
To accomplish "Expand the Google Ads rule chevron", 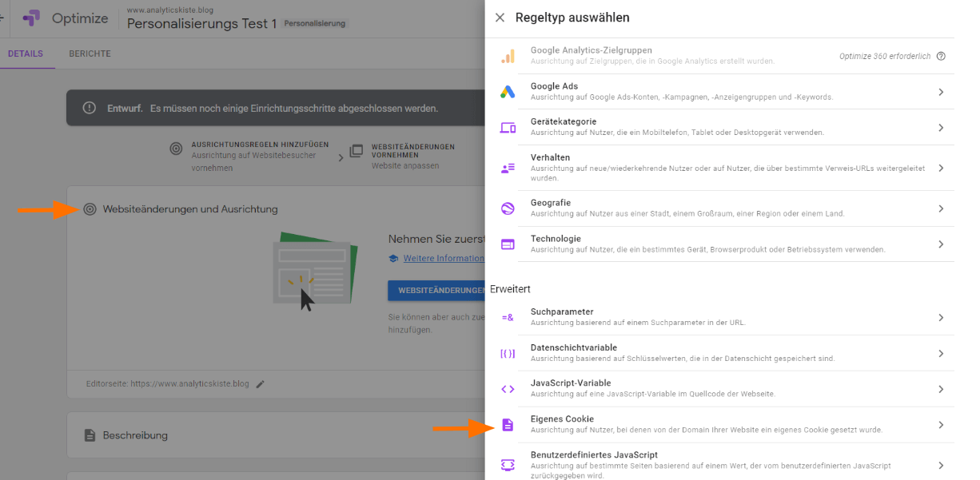I will pos(941,92).
